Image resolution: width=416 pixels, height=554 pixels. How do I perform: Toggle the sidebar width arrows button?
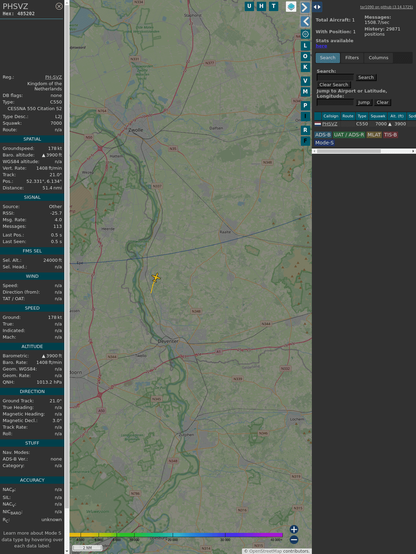(317, 7)
